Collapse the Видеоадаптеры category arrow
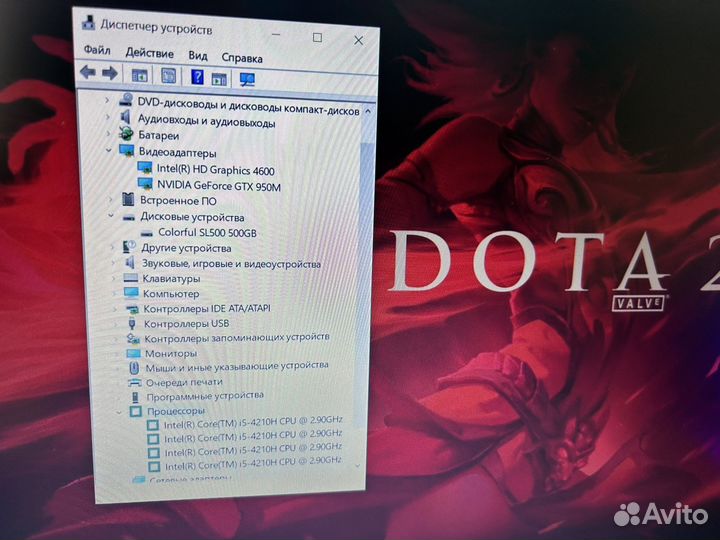Viewport: 720px width, 540px height. [x=109, y=150]
